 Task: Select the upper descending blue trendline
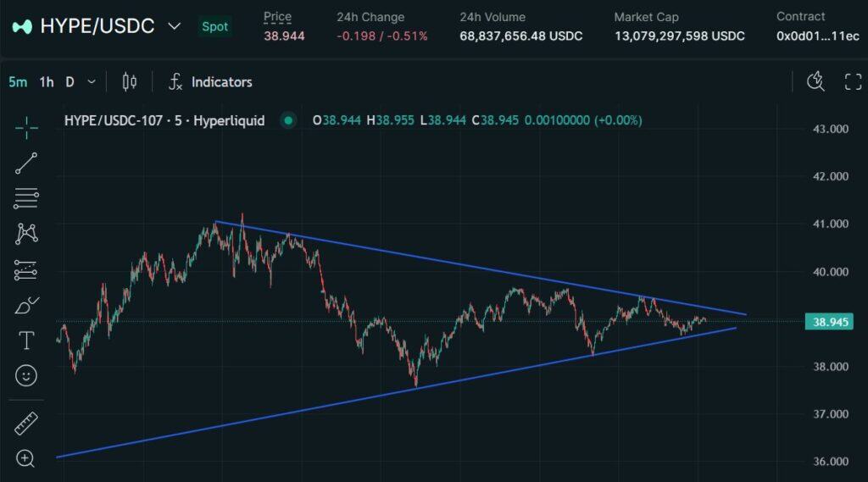pyautogui.click(x=481, y=268)
